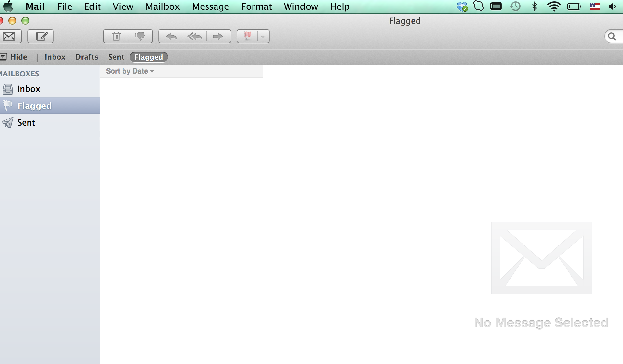This screenshot has height=364, width=623.
Task: Open the Sort by Date dropdown
Action: tap(130, 71)
